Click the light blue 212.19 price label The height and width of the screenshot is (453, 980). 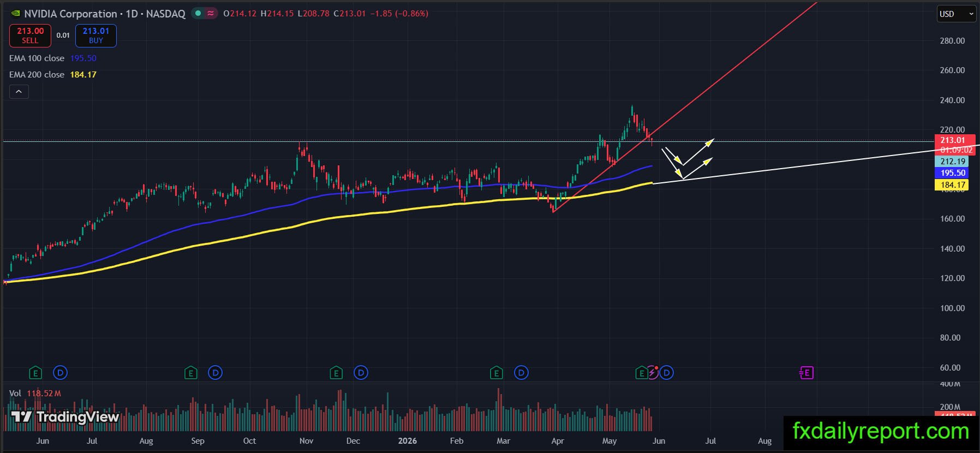(953, 162)
